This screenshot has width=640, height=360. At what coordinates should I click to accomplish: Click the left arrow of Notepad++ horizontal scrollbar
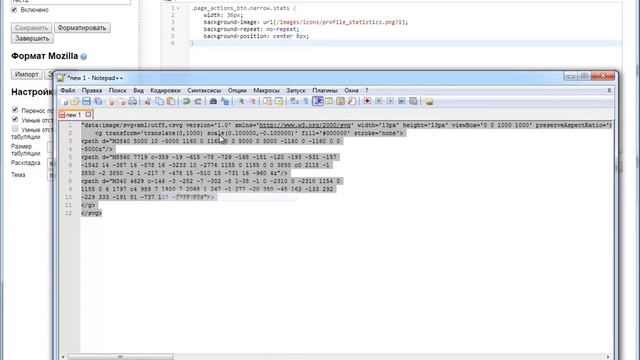(x=63, y=356)
